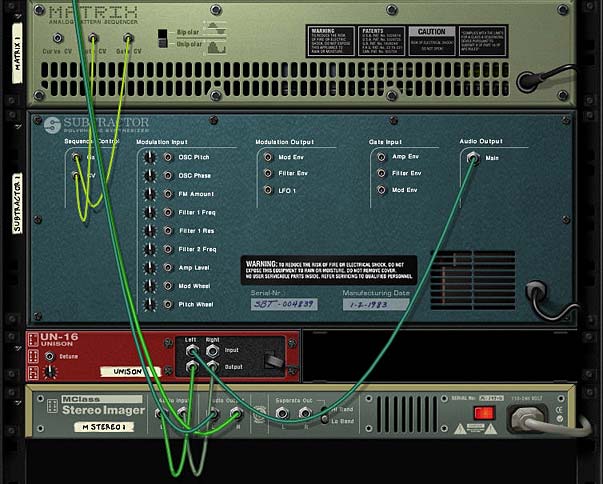Click the Stereo Imager left audio input jack
Viewport: 603px width, 484px height.
(x=161, y=414)
